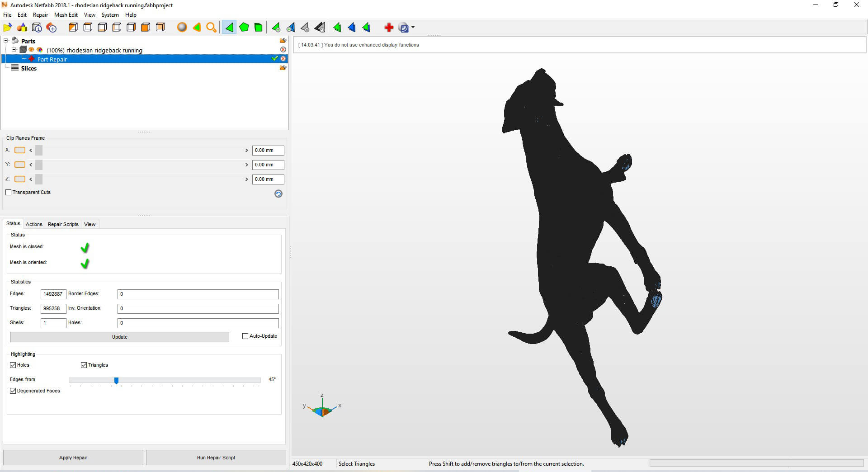Enable the Auto-Update checkbox

click(x=245, y=336)
